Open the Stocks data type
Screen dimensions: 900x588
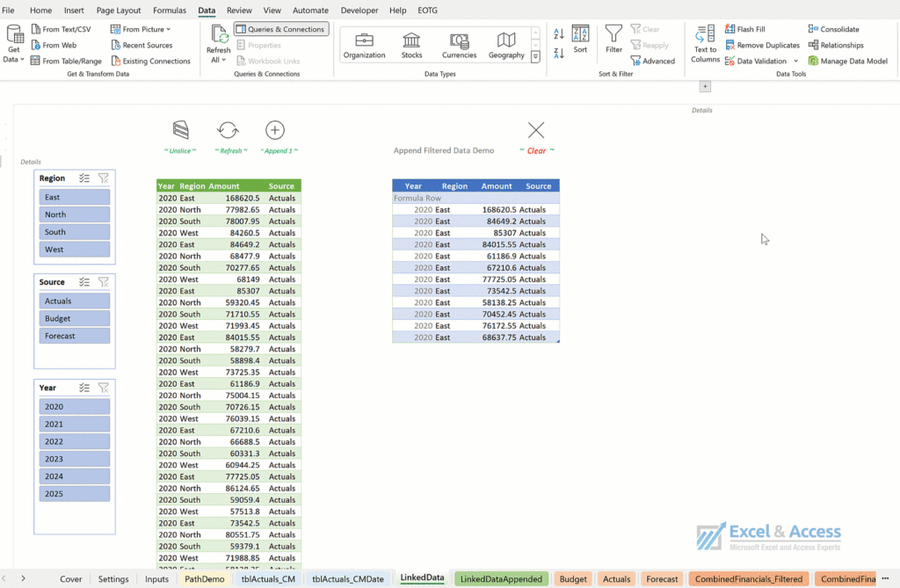pyautogui.click(x=411, y=45)
